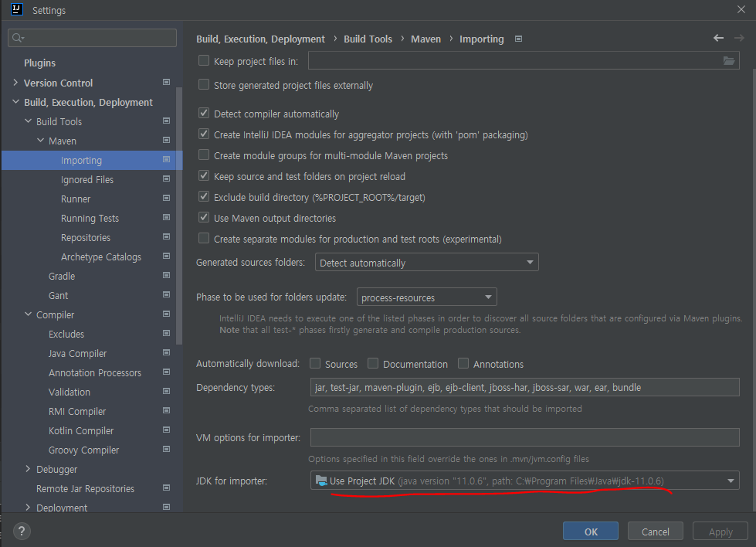This screenshot has width=756, height=547.
Task: Click project-level icon beside RMI Compiler
Action: point(166,410)
